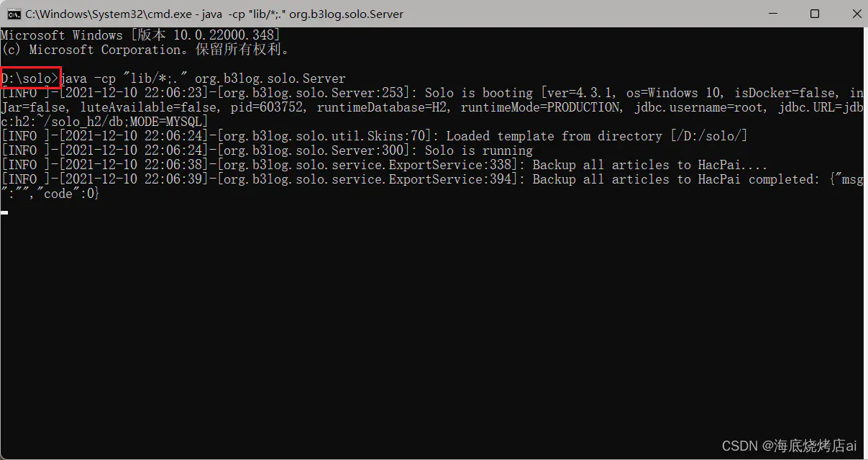This screenshot has width=868, height=460.
Task: Click the Microsoft Windows version line
Action: click(140, 35)
